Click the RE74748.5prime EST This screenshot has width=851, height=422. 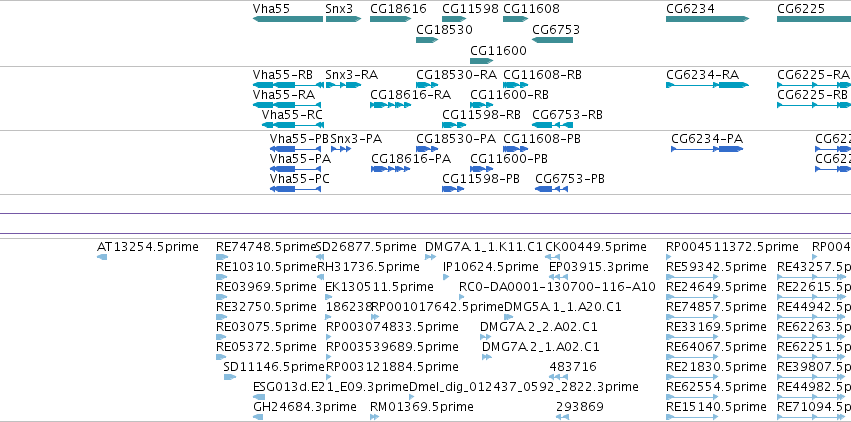click(x=220, y=257)
